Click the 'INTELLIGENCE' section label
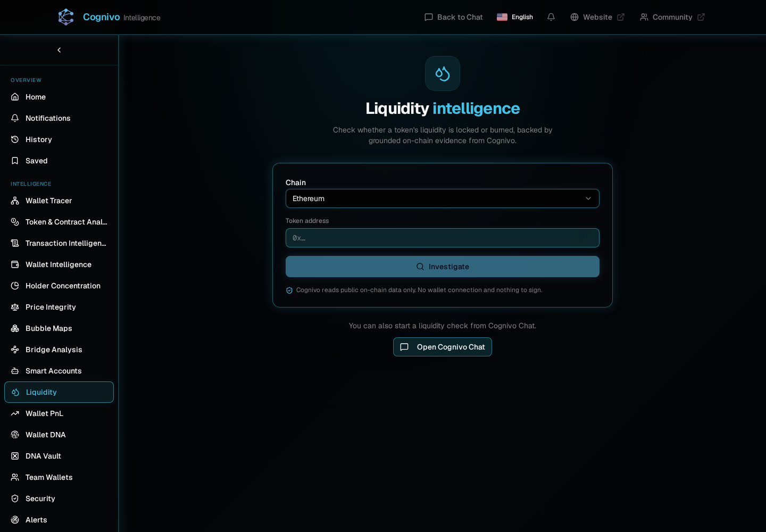 (31, 184)
